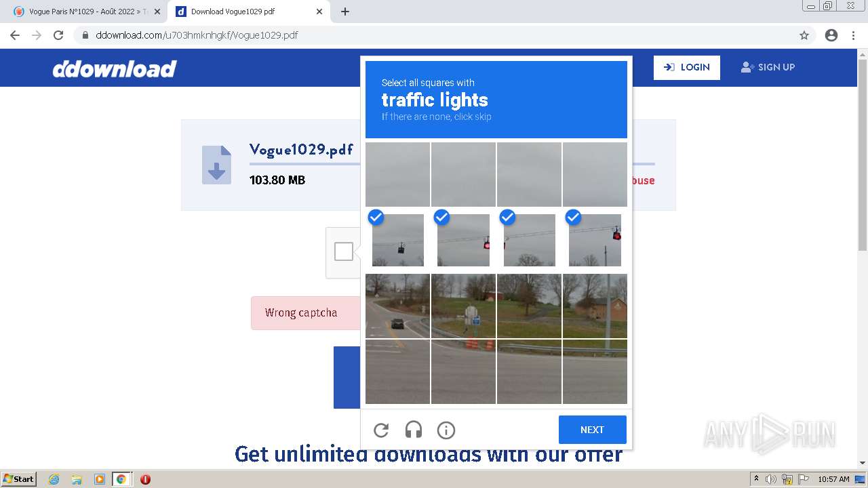Close the Download Vogue1029 tab
The height and width of the screenshot is (488, 868).
click(x=319, y=12)
